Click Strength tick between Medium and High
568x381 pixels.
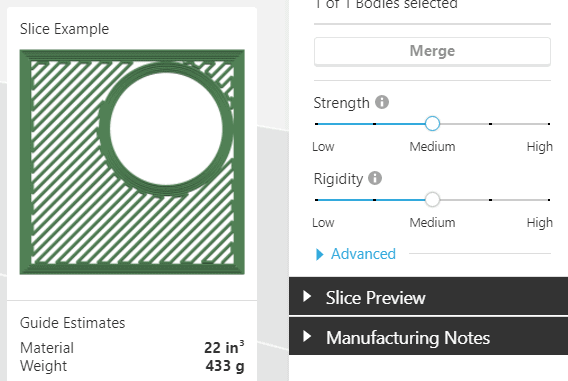[490, 124]
